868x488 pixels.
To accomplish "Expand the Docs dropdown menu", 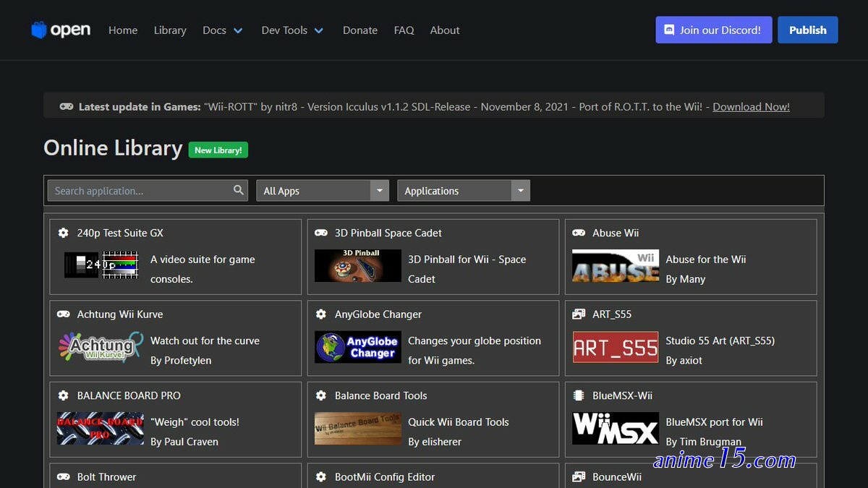I will click(223, 30).
